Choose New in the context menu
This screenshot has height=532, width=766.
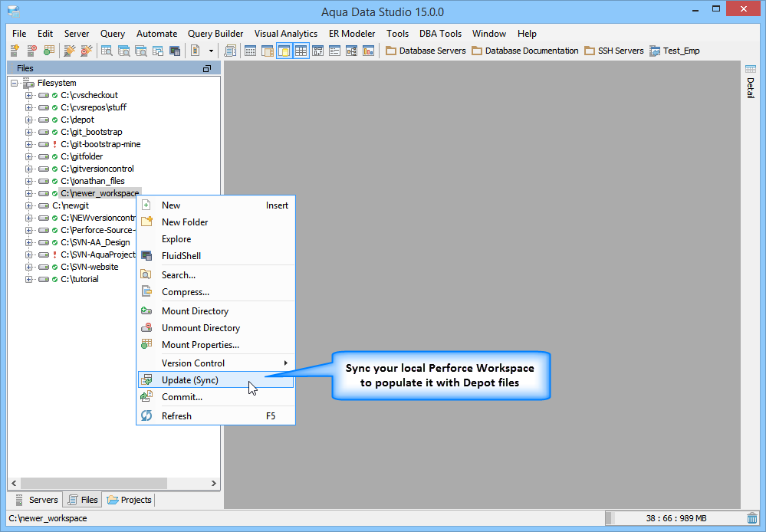click(x=216, y=205)
